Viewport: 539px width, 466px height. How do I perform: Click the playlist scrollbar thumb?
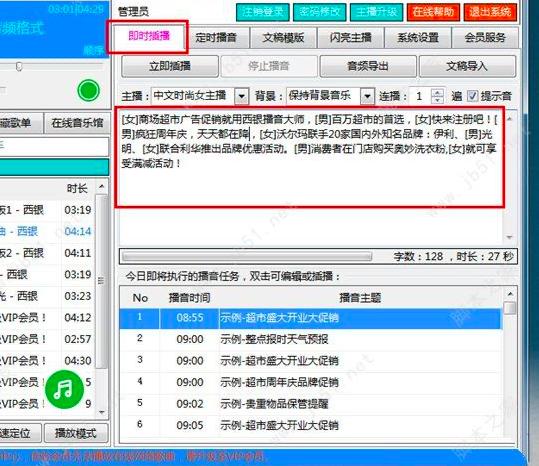pos(101,281)
